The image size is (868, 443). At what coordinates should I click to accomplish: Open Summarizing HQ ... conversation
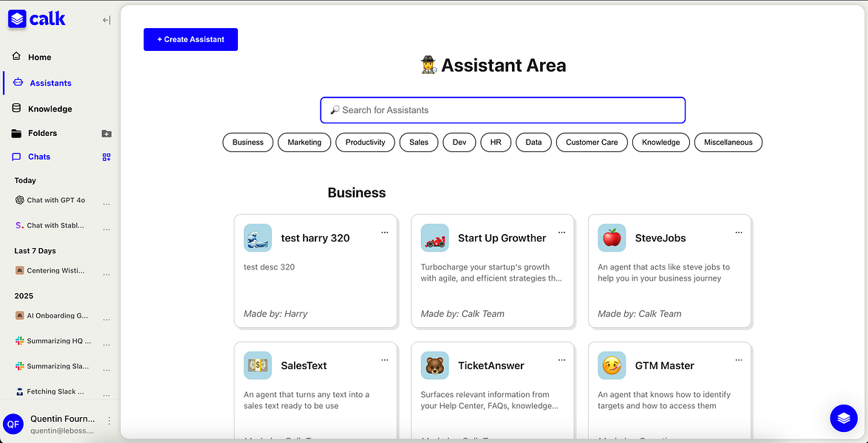[58, 340]
